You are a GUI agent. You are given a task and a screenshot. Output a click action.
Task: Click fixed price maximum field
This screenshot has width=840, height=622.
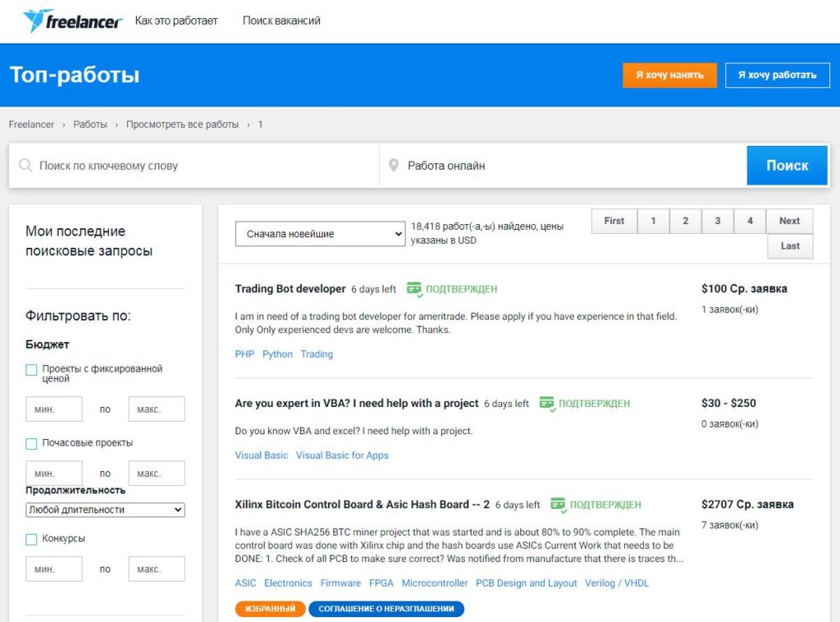[157, 409]
